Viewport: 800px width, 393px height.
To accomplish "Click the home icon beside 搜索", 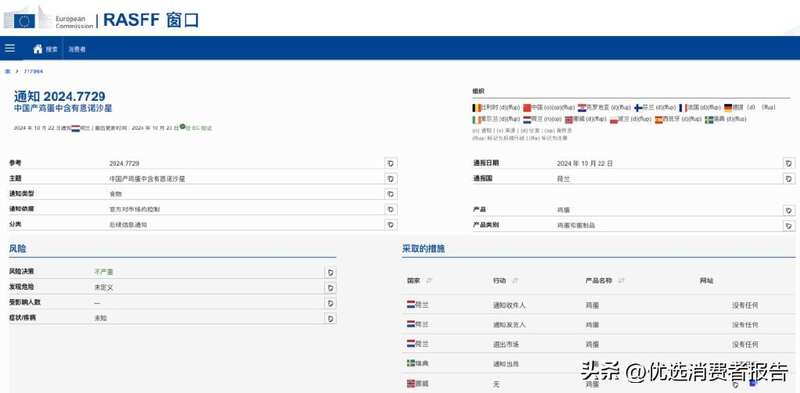I will (x=38, y=49).
